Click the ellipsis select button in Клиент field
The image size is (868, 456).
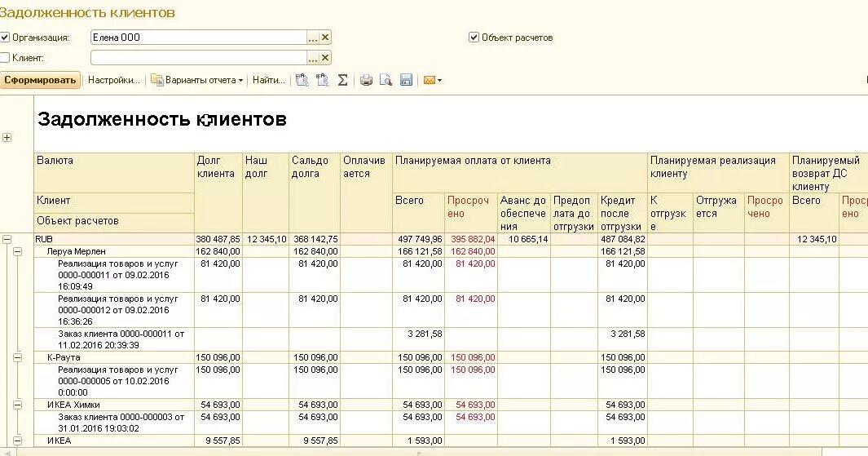click(x=313, y=58)
